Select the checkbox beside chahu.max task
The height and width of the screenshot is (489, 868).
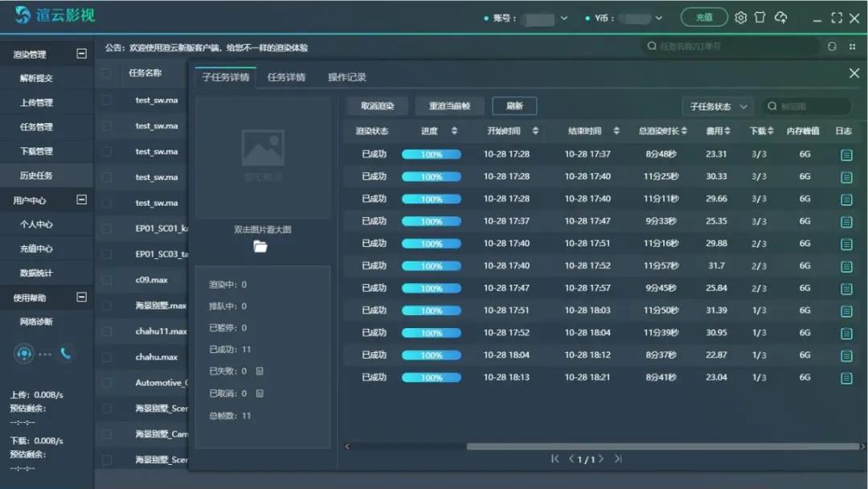106,357
